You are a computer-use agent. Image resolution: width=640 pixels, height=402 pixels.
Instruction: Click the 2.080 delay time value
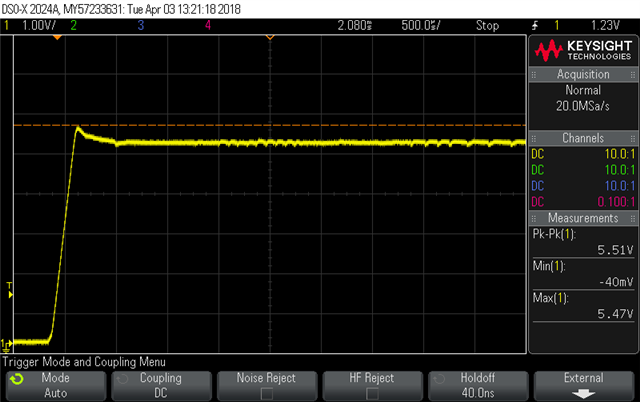355,25
